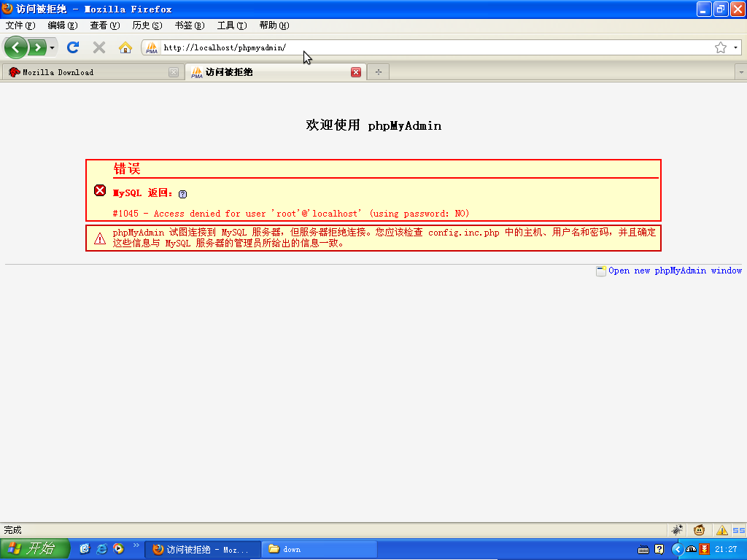
Task: Open the 文件(F) menu
Action: click(20, 26)
